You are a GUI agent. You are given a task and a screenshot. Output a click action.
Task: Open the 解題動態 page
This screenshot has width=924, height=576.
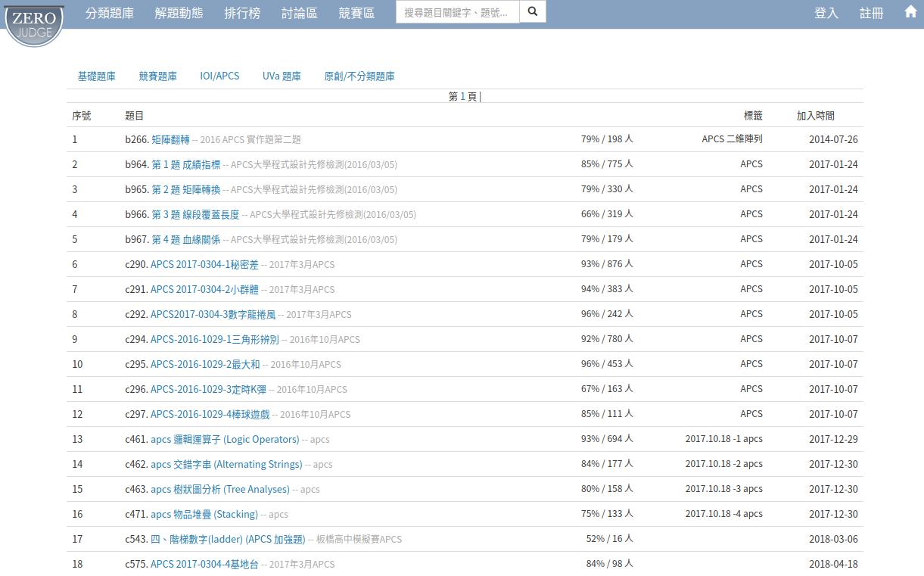[179, 13]
